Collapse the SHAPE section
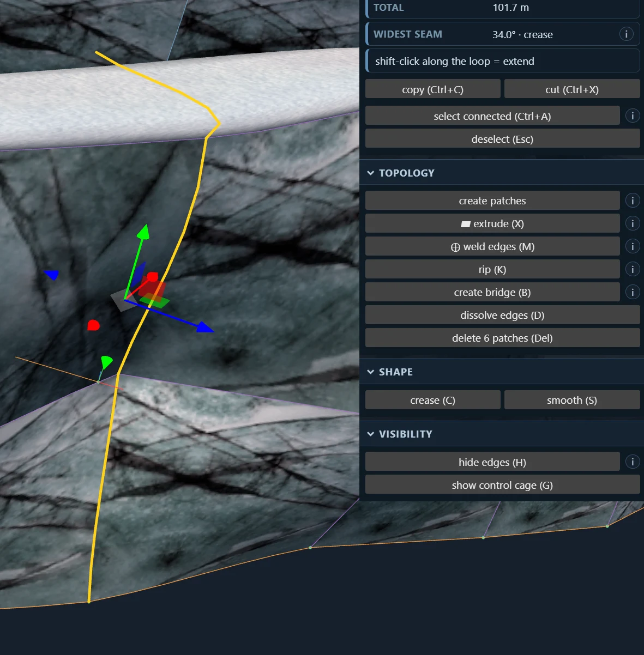Screen dimensions: 644x655 (371, 372)
